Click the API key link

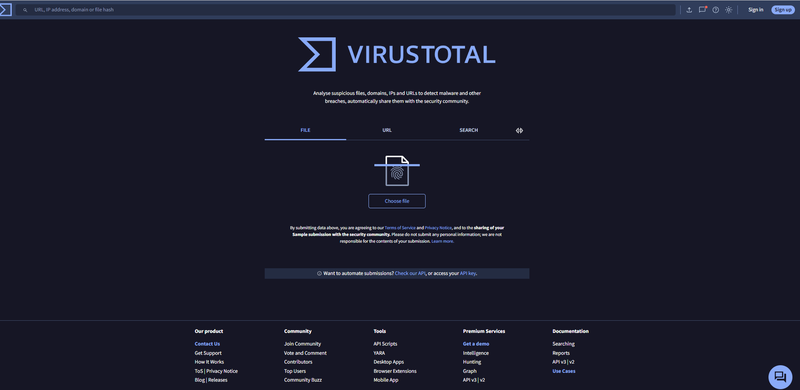[468, 274]
